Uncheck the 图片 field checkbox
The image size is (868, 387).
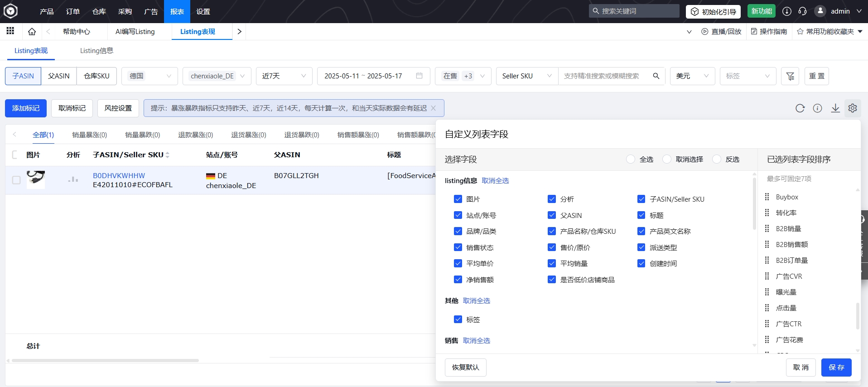(458, 199)
